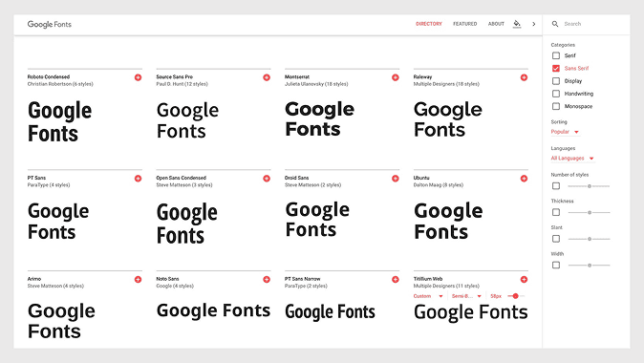Expand the header chevron arrow

point(534,24)
